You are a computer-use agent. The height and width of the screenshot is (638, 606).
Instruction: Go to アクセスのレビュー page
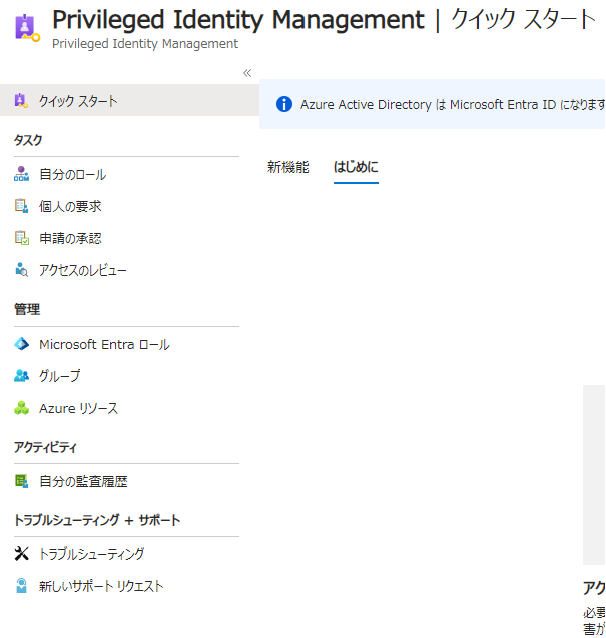pyautogui.click(x=83, y=271)
